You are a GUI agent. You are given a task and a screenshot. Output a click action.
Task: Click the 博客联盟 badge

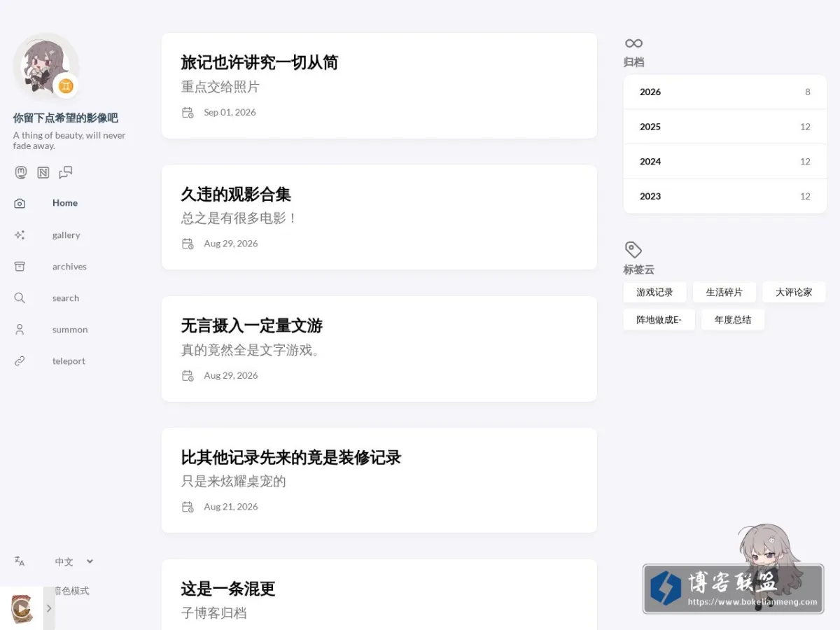tap(733, 589)
